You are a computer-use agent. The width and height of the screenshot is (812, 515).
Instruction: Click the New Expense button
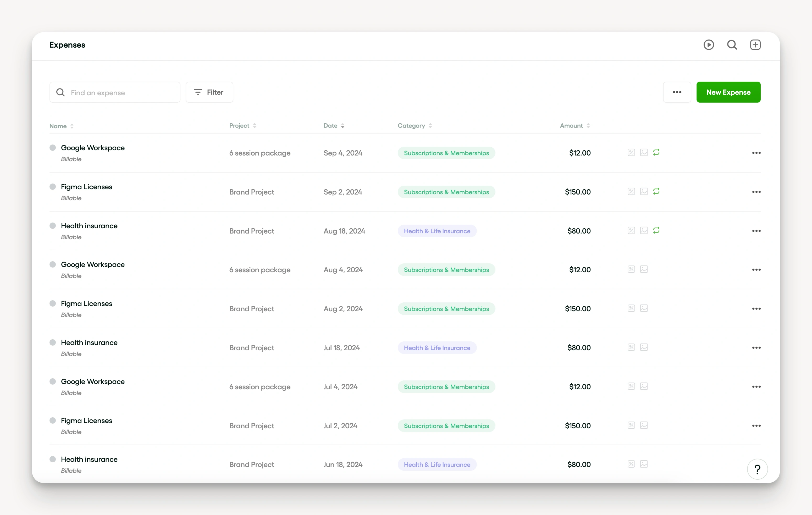(728, 92)
